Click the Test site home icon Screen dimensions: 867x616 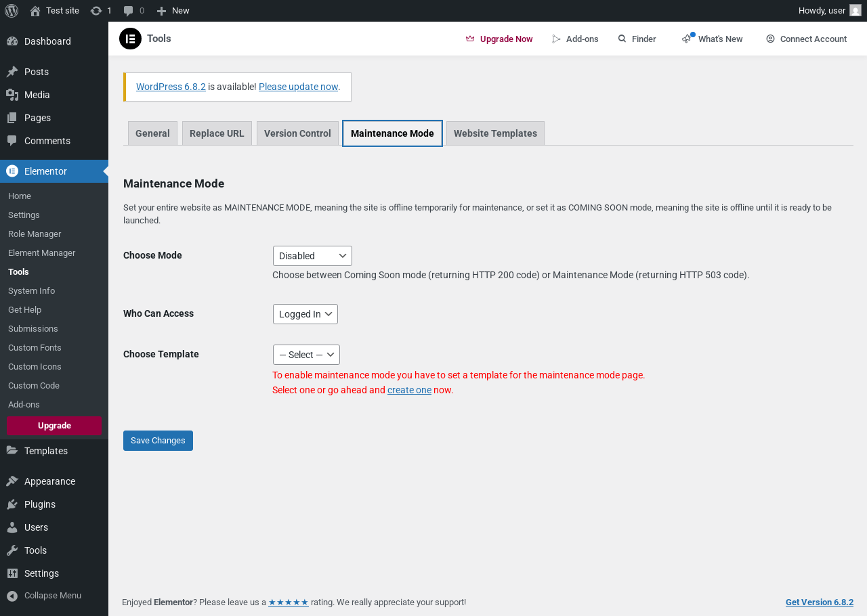(x=35, y=11)
